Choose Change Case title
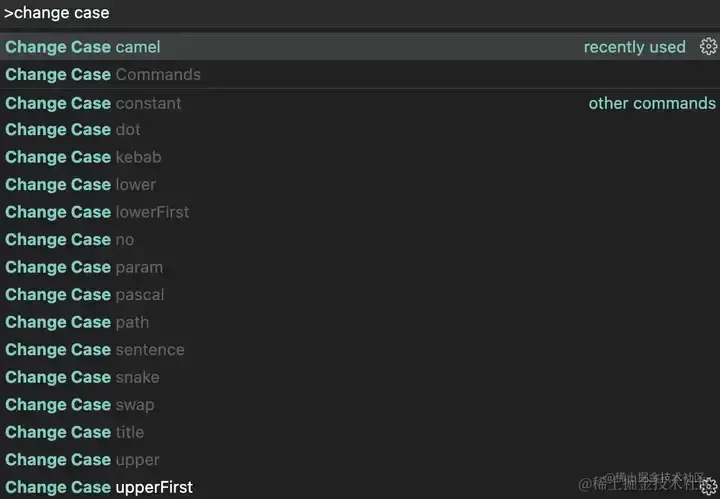Viewport: 720px width, 499px height. pyautogui.click(x=360, y=432)
